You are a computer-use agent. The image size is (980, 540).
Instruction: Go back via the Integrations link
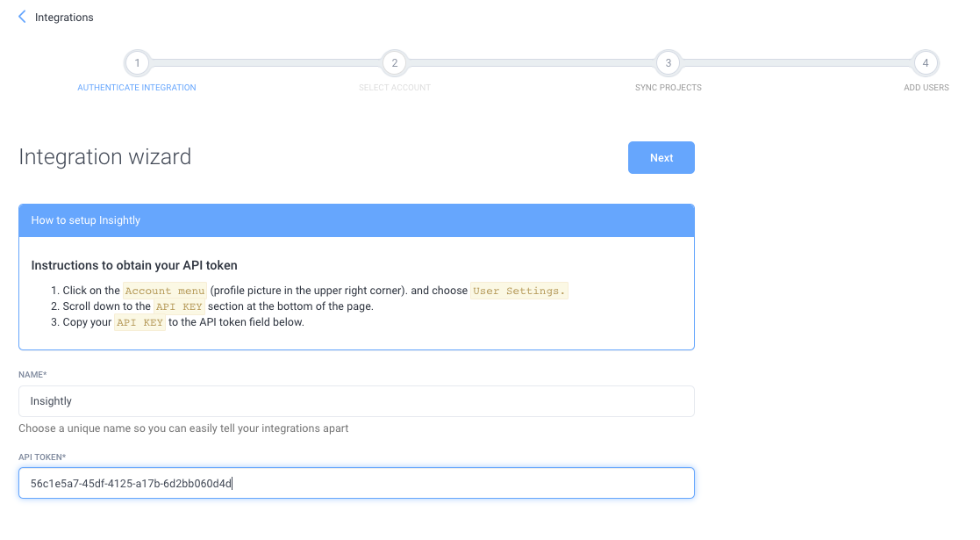(x=64, y=18)
